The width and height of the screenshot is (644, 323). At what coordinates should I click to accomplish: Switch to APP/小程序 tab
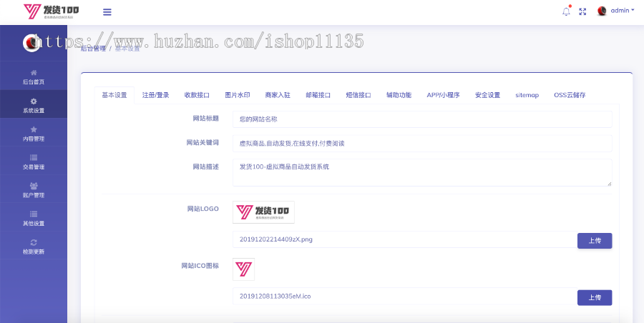(443, 95)
